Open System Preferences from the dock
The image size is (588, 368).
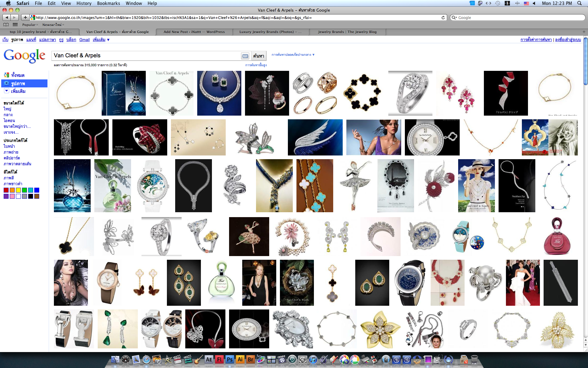303,359
